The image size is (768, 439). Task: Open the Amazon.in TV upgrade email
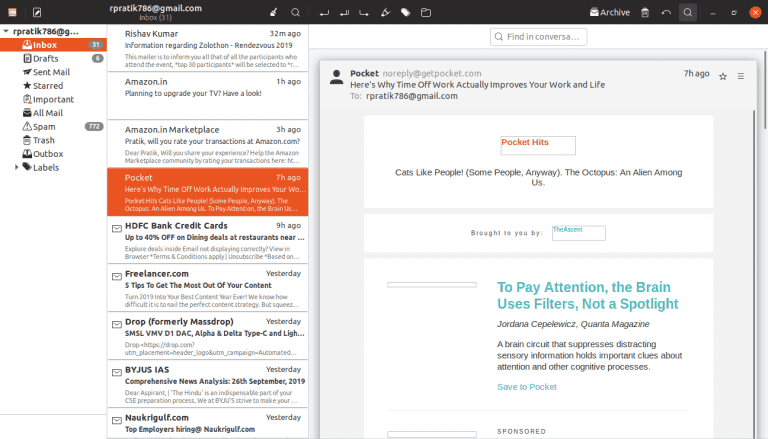pos(208,96)
